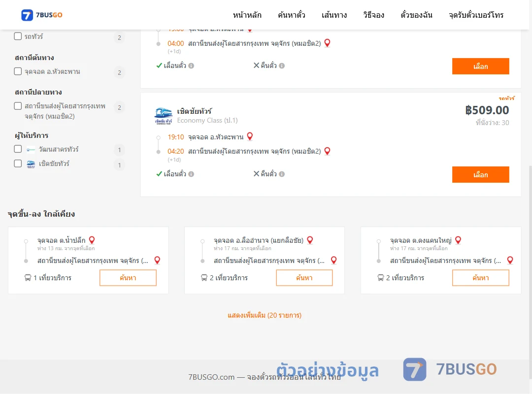Click bus icon in อ.ลืออำนาจ nearby card
The width and height of the screenshot is (532, 394).
pyautogui.click(x=204, y=278)
